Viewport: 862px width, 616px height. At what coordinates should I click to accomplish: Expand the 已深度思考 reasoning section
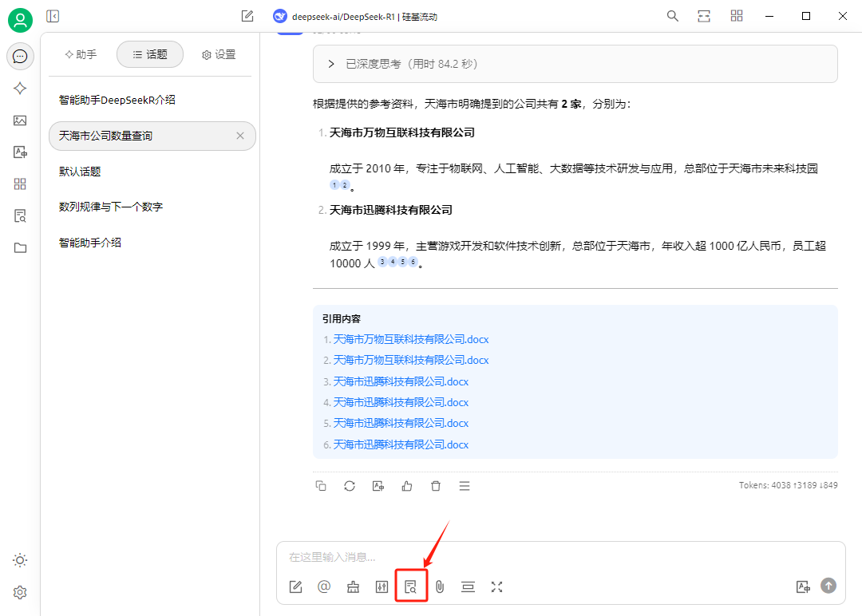click(330, 64)
